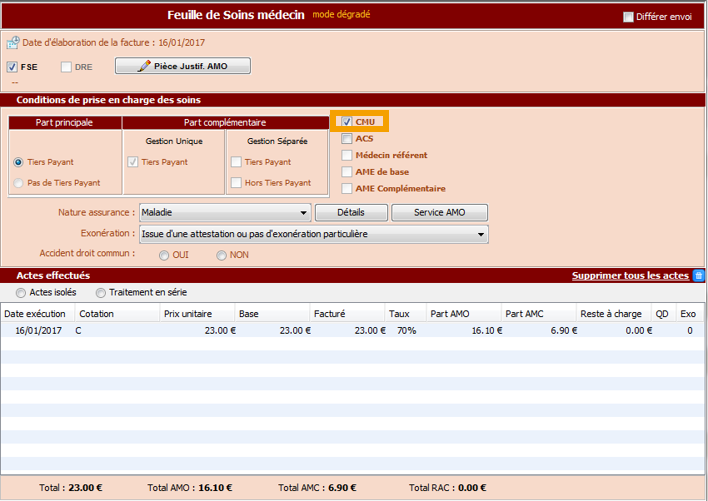Click the trash icon beside Supprimer tous les actes

699,275
